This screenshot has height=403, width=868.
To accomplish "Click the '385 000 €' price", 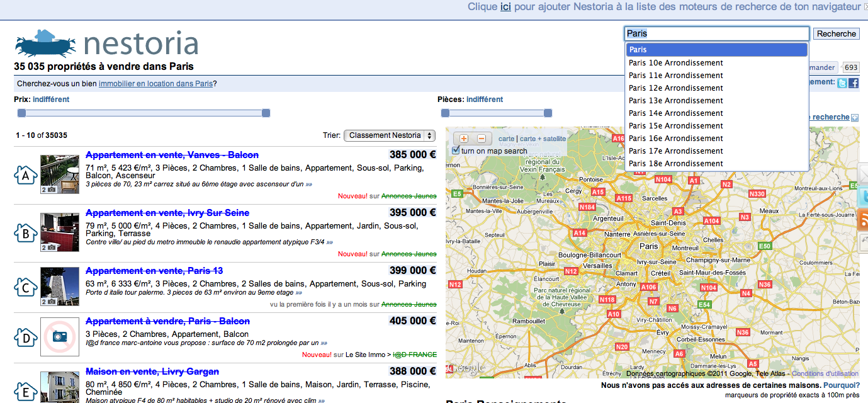I will point(413,155).
